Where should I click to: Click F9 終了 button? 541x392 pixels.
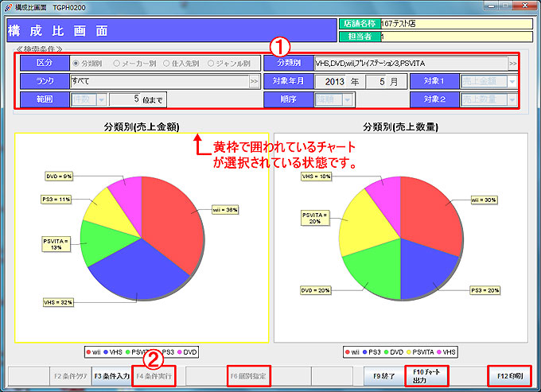[384, 376]
